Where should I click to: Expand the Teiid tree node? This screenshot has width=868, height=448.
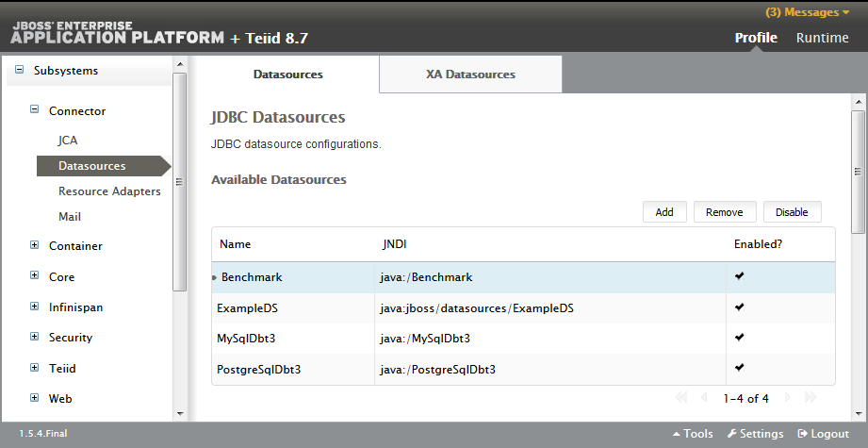point(34,367)
